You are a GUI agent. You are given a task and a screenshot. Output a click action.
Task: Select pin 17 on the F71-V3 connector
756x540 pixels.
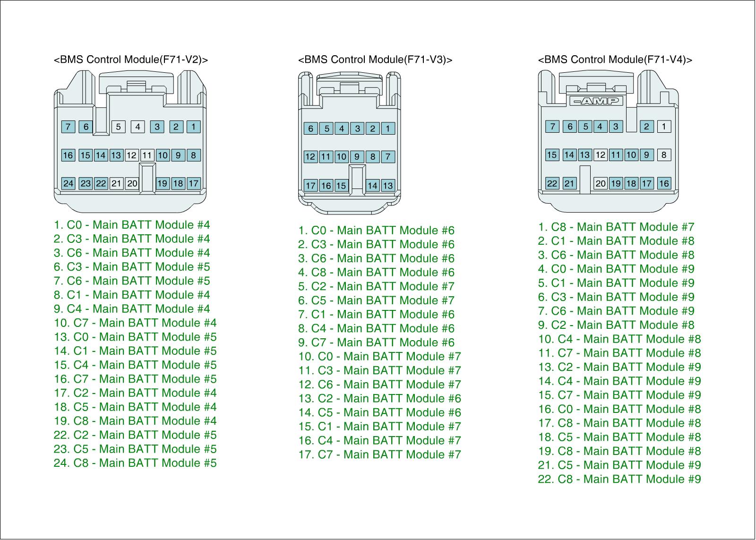tap(310, 186)
